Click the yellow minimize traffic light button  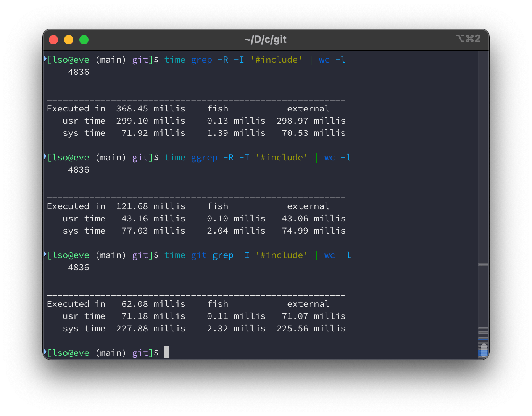69,39
